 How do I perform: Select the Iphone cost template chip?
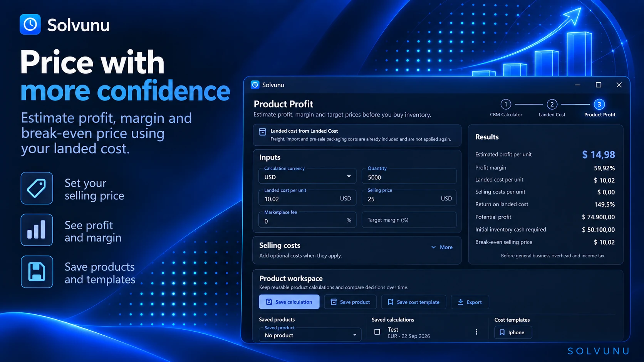point(513,332)
